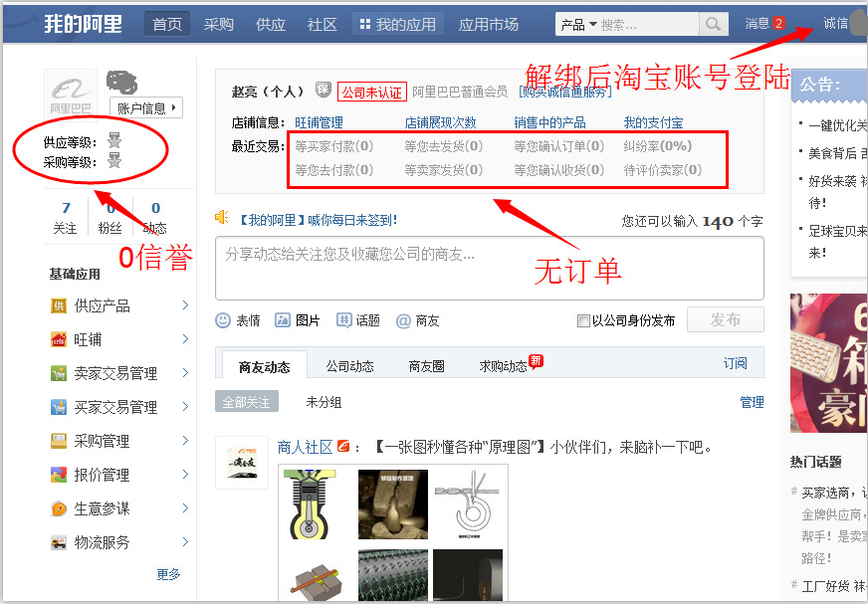Open the 更多 apps link
The height and width of the screenshot is (604, 868).
pyautogui.click(x=168, y=574)
